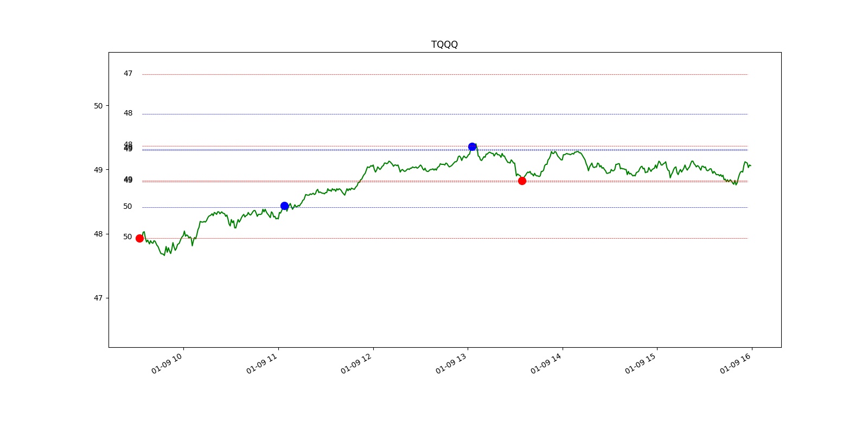The image size is (868, 434).
Task: Click level label 48 beside upper blue dashed line
Action: 128,113
